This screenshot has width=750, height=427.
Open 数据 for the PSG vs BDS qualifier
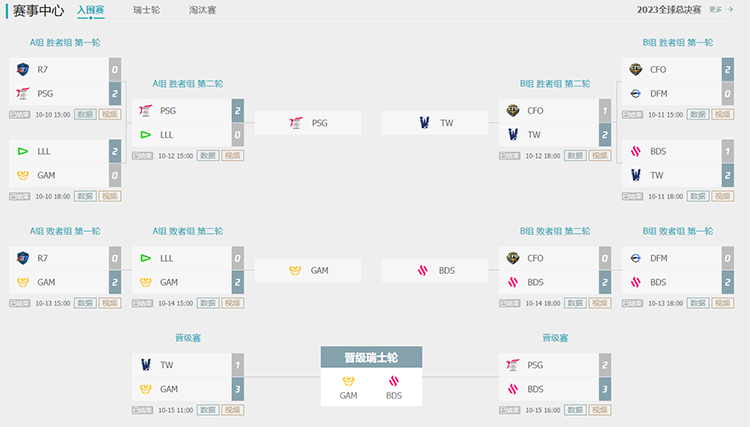(x=575, y=410)
